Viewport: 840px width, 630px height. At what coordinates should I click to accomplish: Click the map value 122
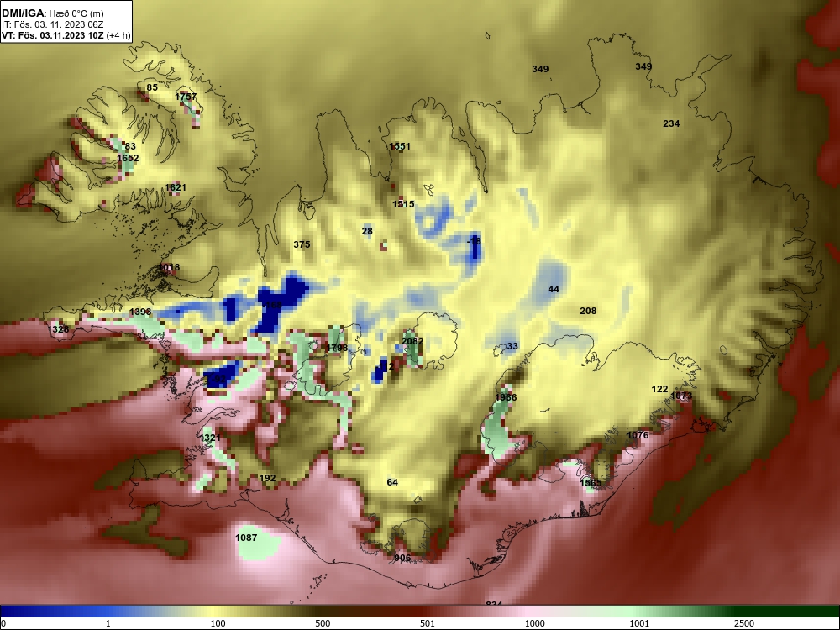point(659,389)
